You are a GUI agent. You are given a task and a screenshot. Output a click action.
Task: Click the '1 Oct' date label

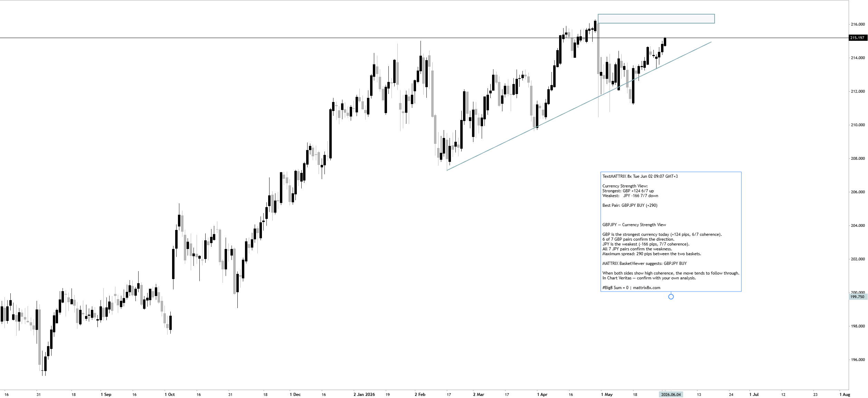170,395
